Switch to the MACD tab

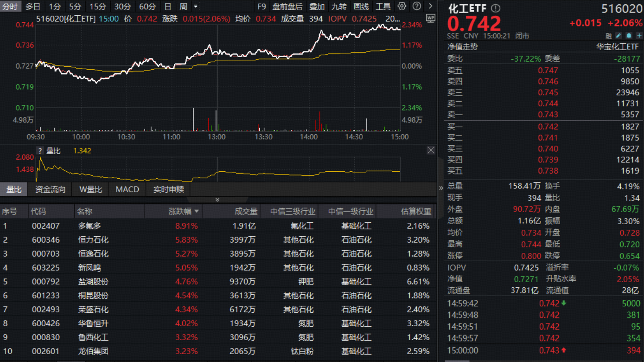click(x=127, y=189)
